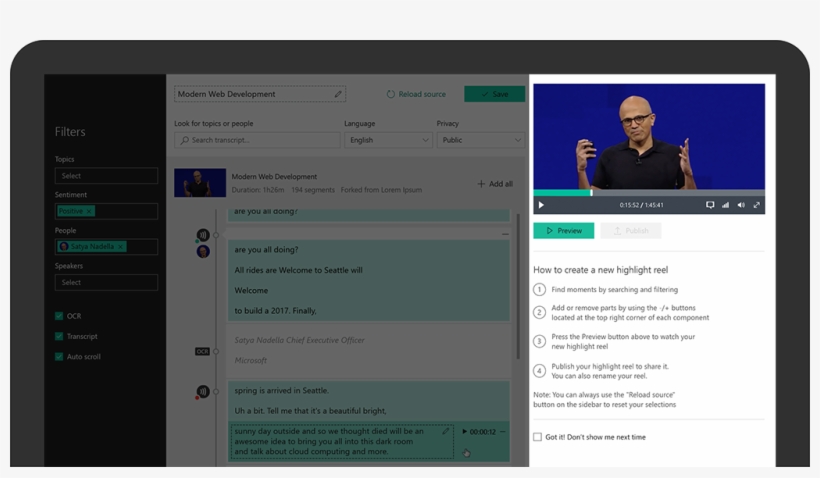The image size is (820, 478).
Task: Open the Language dropdown set to English
Action: tap(388, 140)
